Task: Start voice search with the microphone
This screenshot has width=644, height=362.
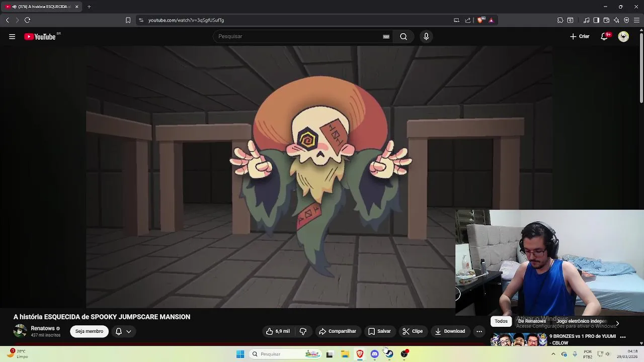Action: coord(426,36)
